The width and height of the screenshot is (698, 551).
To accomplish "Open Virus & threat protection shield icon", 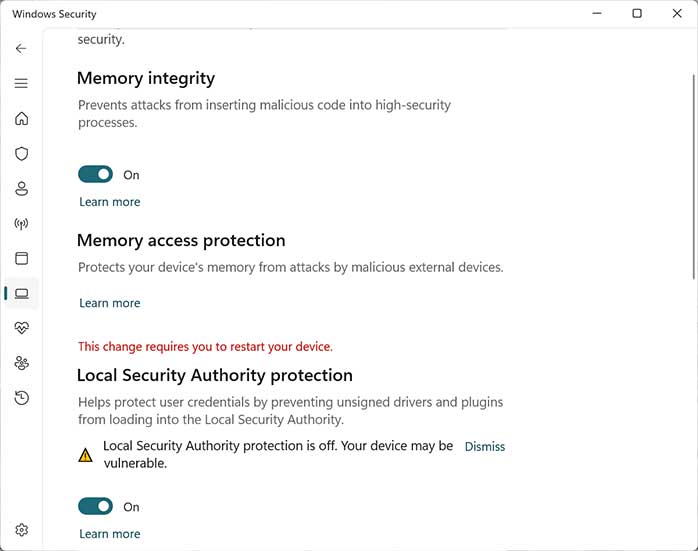I will click(x=21, y=154).
